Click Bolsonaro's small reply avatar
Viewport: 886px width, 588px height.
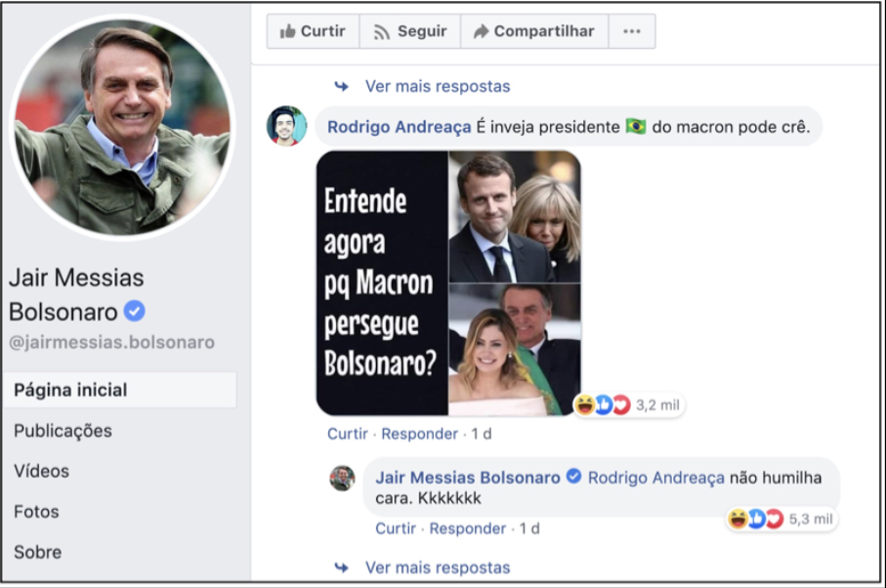coord(342,478)
